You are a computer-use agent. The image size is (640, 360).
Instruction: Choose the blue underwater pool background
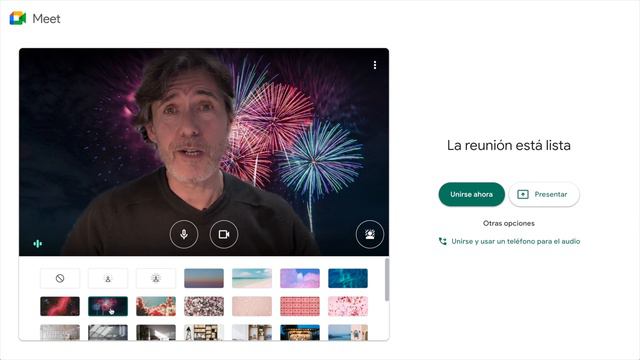coord(348,278)
